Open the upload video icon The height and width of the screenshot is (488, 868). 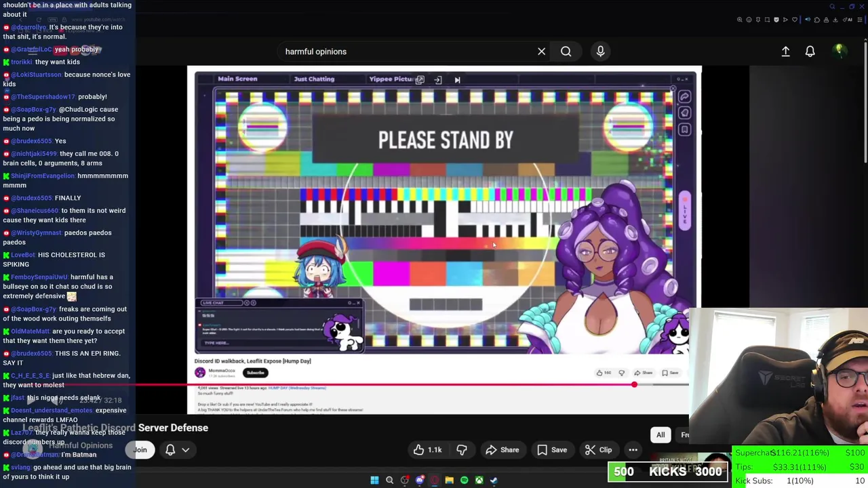click(x=785, y=52)
